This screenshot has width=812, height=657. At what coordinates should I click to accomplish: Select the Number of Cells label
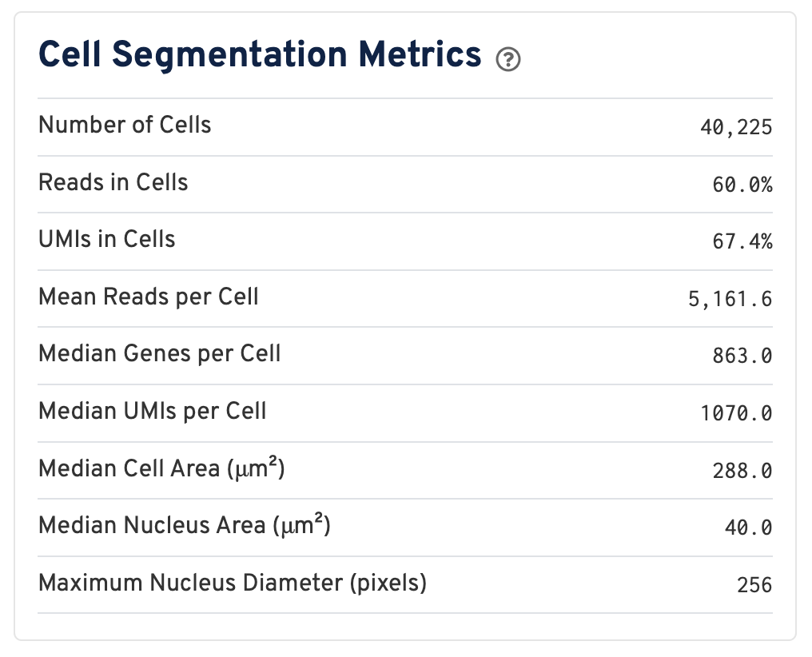pyautogui.click(x=125, y=125)
